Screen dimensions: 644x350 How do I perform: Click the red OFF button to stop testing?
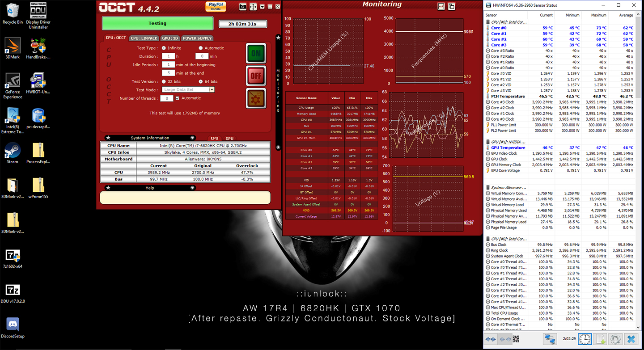click(x=256, y=76)
